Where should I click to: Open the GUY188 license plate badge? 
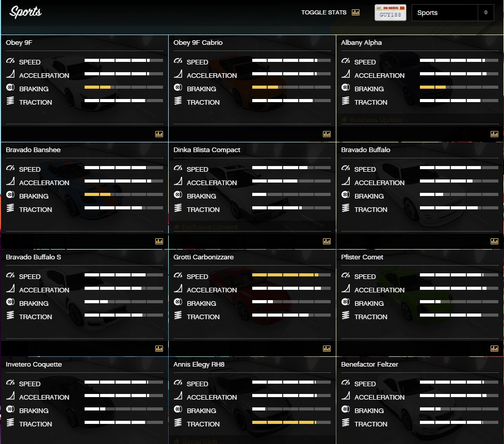390,12
